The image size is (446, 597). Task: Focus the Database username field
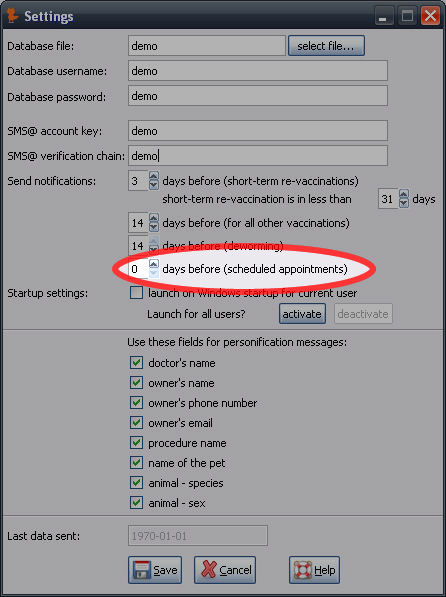258,71
